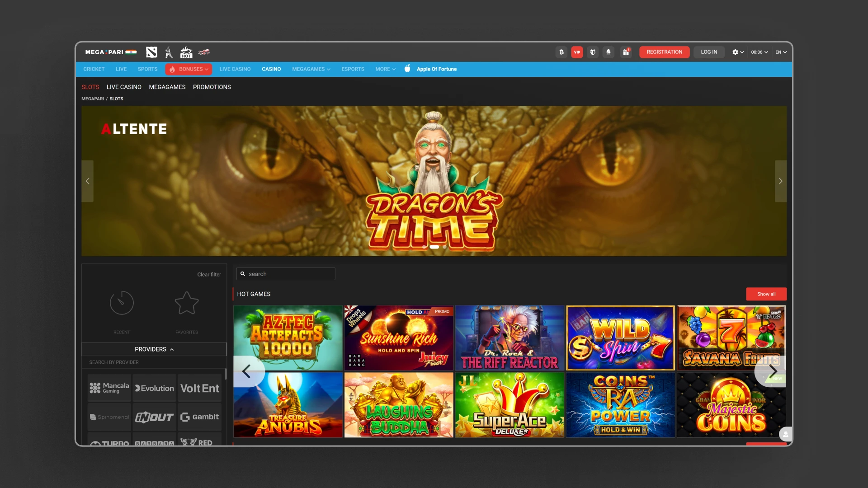Open the Dota 2 icon in header
This screenshot has height=488, width=868.
(151, 52)
